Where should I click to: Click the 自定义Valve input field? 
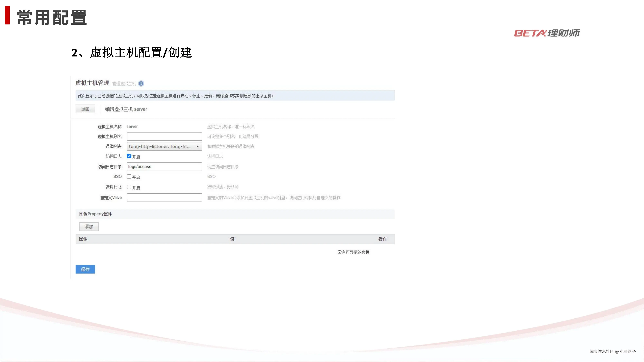(164, 198)
